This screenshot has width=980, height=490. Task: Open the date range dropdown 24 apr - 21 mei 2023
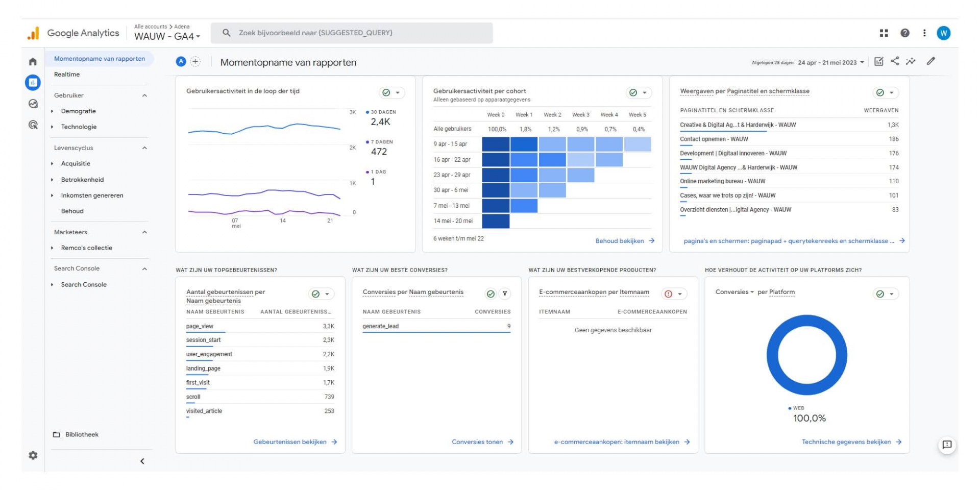[x=831, y=63]
